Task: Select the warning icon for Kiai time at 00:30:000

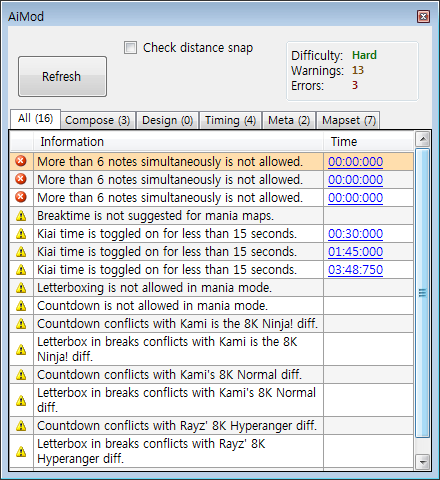Action: [x=21, y=234]
